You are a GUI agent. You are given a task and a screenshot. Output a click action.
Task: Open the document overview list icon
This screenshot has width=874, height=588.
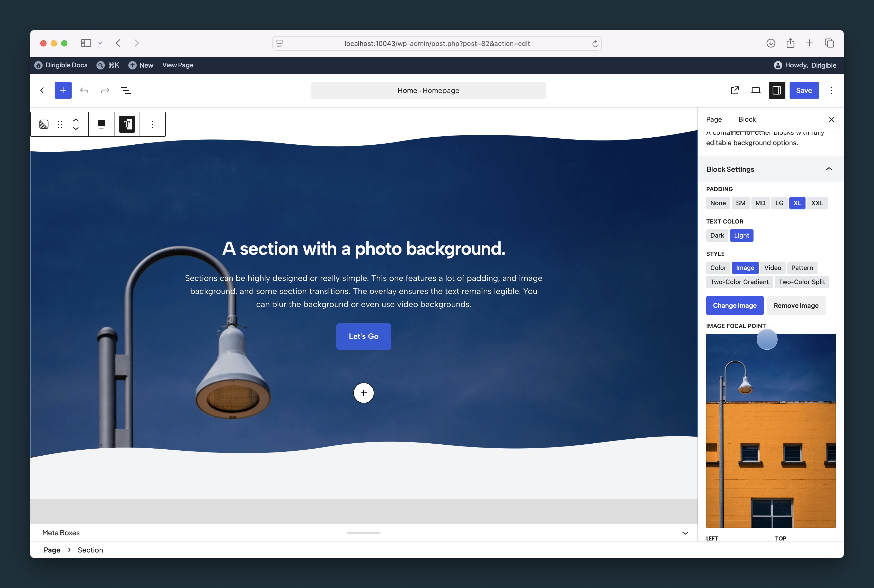click(x=126, y=90)
